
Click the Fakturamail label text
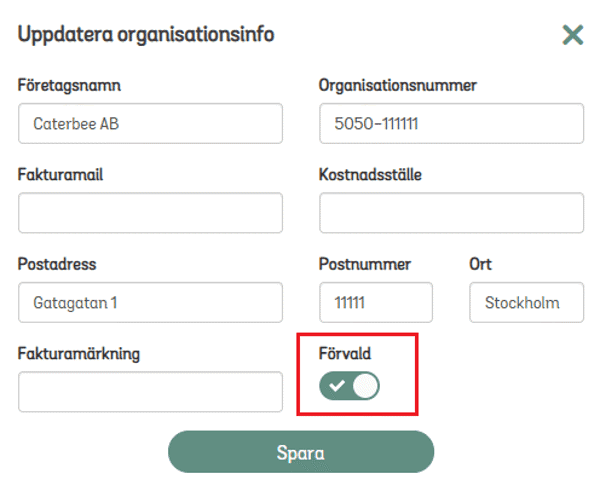pos(60,175)
